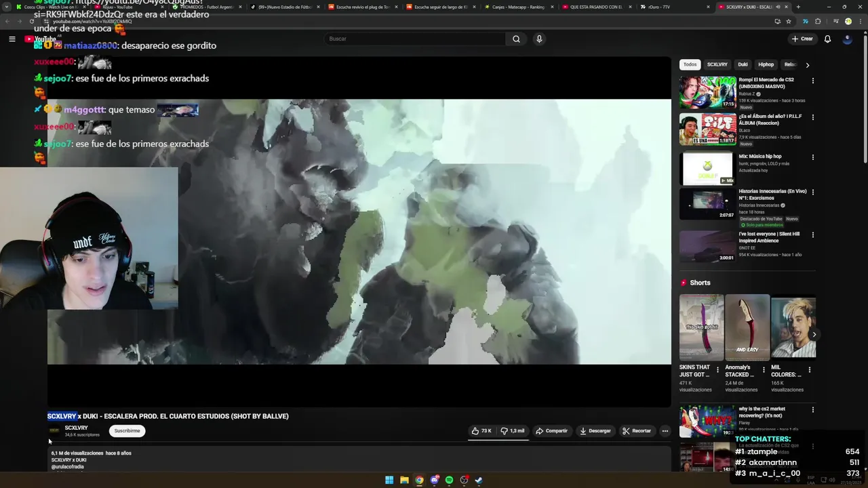Viewport: 868px width, 488px height.
Task: Clip the video using Recortar
Action: coord(637,430)
